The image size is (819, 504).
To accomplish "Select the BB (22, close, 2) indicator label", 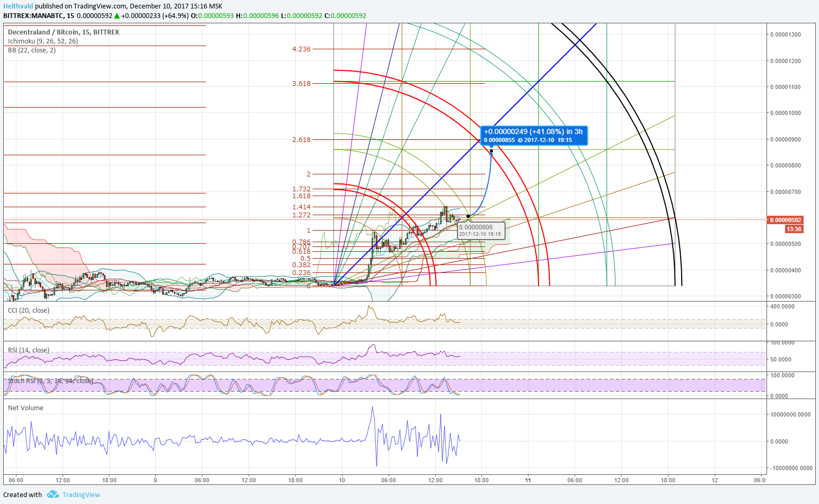I will pos(32,50).
